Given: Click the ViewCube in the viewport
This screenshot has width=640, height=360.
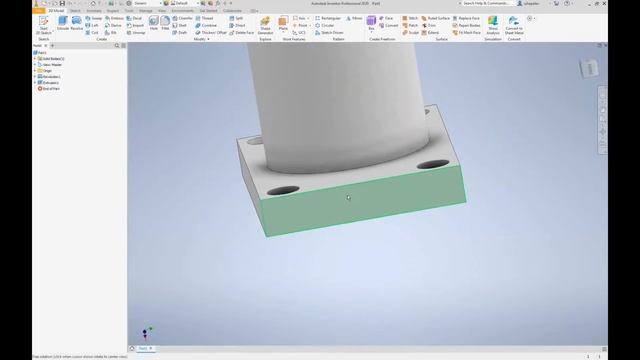Looking at the screenshot, I should (x=589, y=69).
